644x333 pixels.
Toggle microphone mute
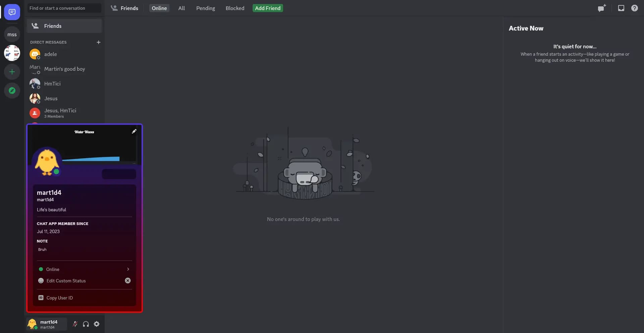75,324
